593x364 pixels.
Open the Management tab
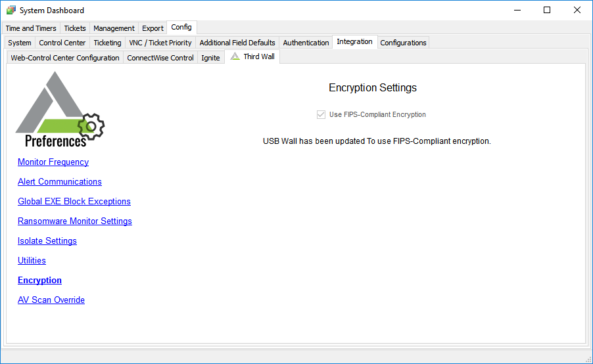(x=114, y=28)
